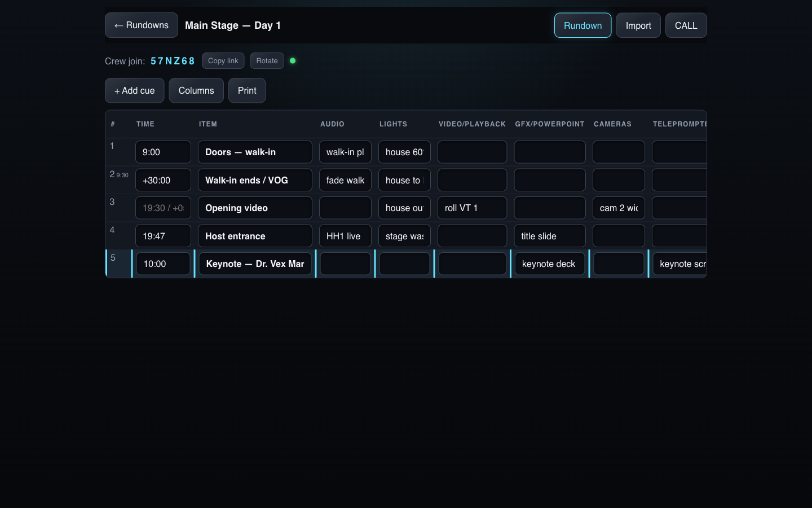This screenshot has width=812, height=508.
Task: Edit the walk-in audio cell
Action: (345, 152)
